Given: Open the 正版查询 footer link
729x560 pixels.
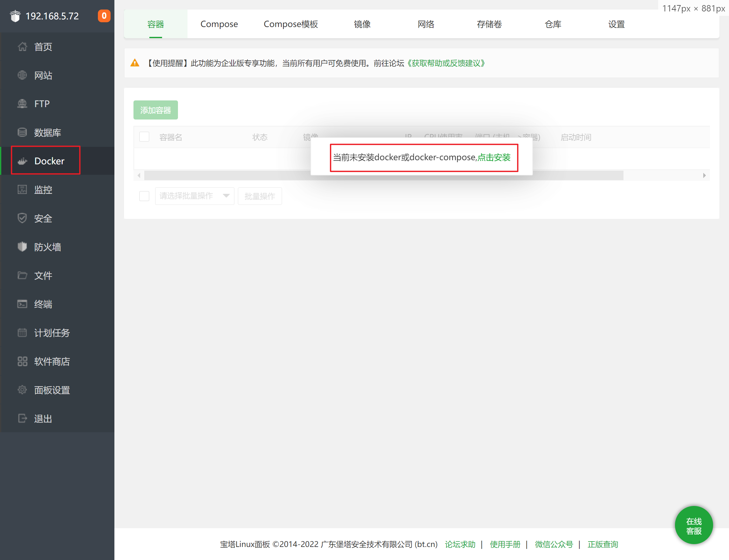Looking at the screenshot, I should [603, 544].
